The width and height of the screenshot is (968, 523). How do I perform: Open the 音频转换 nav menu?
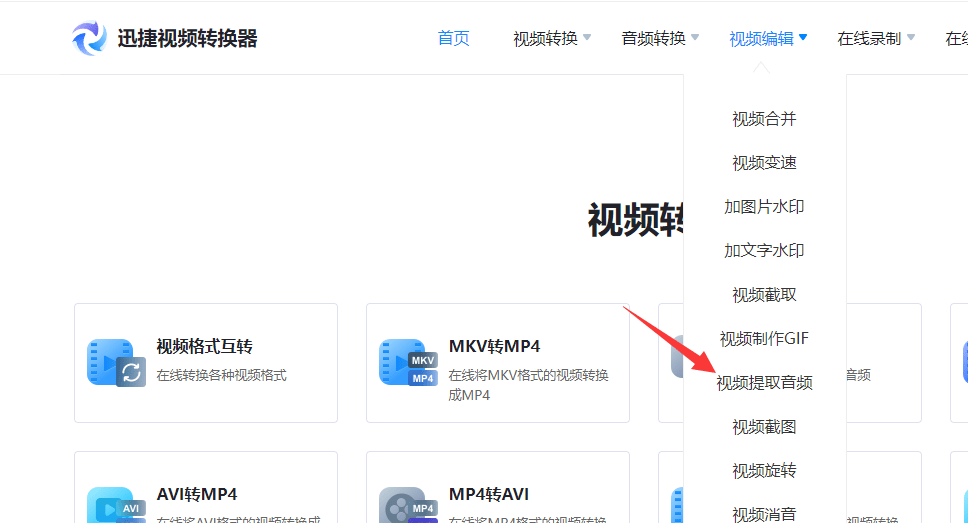pyautogui.click(x=654, y=38)
